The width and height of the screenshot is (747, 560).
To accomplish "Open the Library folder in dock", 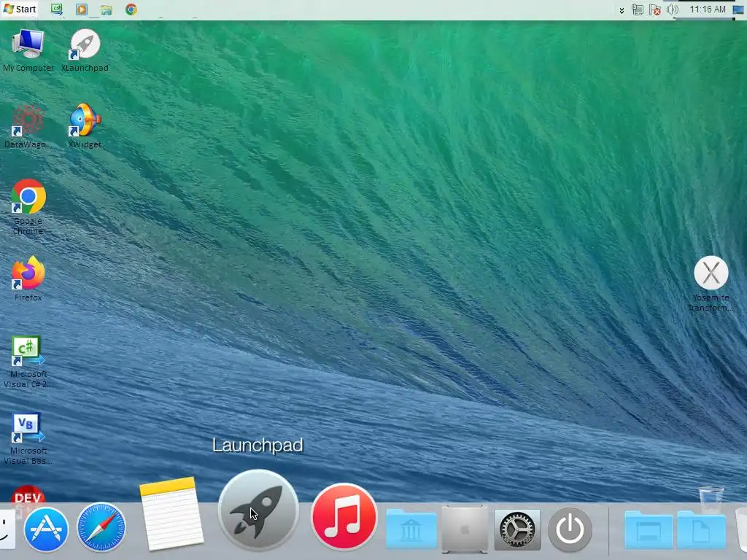I will pyautogui.click(x=411, y=528).
